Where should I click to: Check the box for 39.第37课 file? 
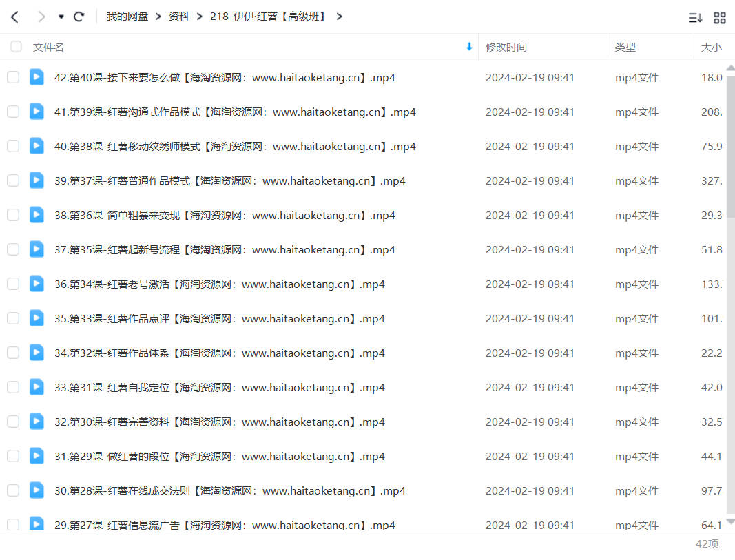tap(13, 180)
